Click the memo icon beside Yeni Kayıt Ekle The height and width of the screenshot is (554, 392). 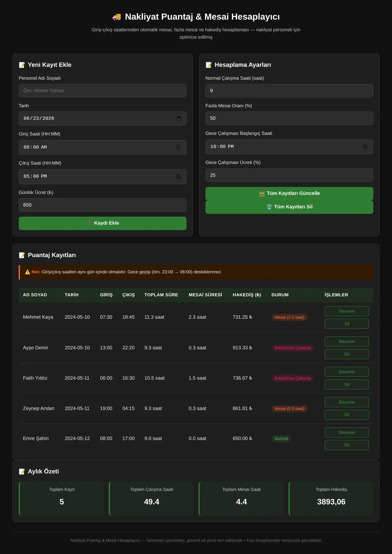pos(22,65)
